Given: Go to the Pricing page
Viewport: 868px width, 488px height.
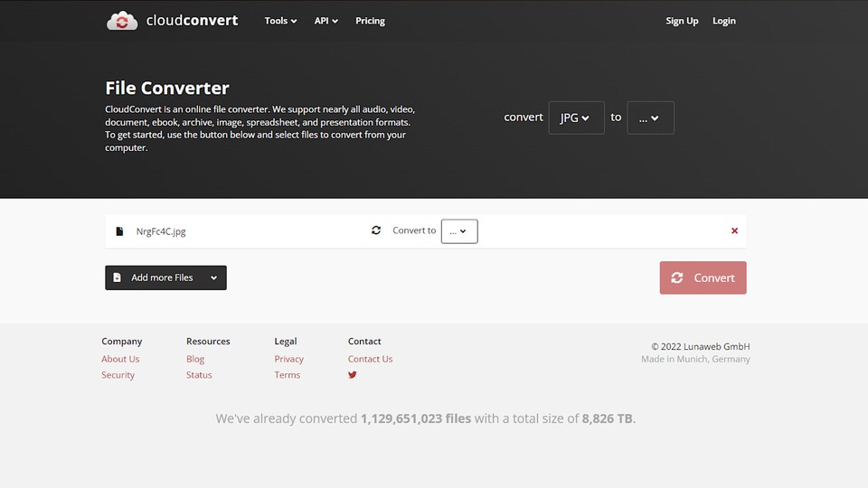Looking at the screenshot, I should point(370,21).
